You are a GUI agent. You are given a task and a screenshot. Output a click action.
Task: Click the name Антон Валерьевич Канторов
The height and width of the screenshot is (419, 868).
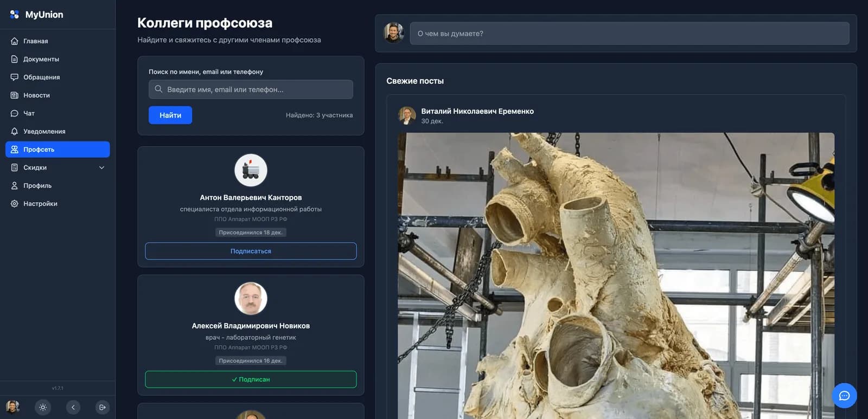pos(251,197)
